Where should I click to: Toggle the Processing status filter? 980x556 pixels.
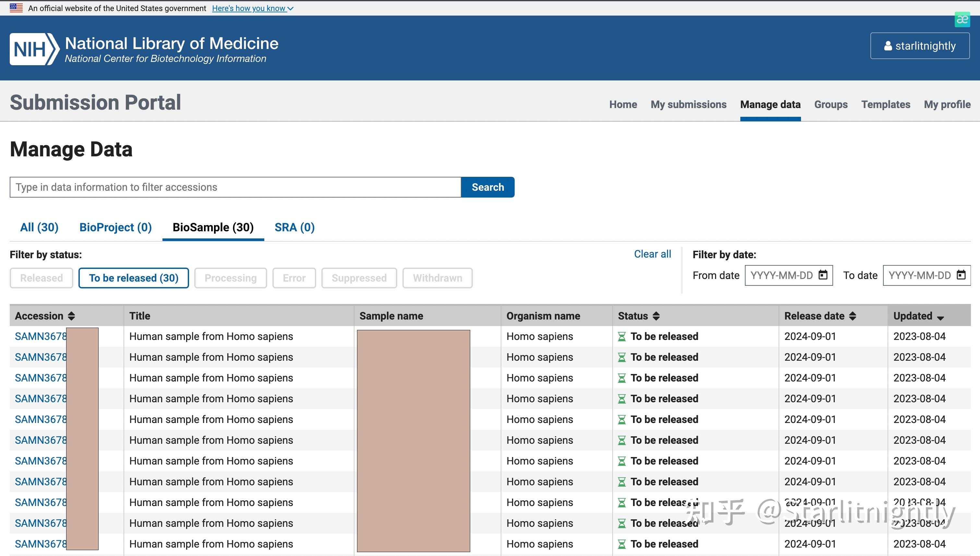click(230, 278)
